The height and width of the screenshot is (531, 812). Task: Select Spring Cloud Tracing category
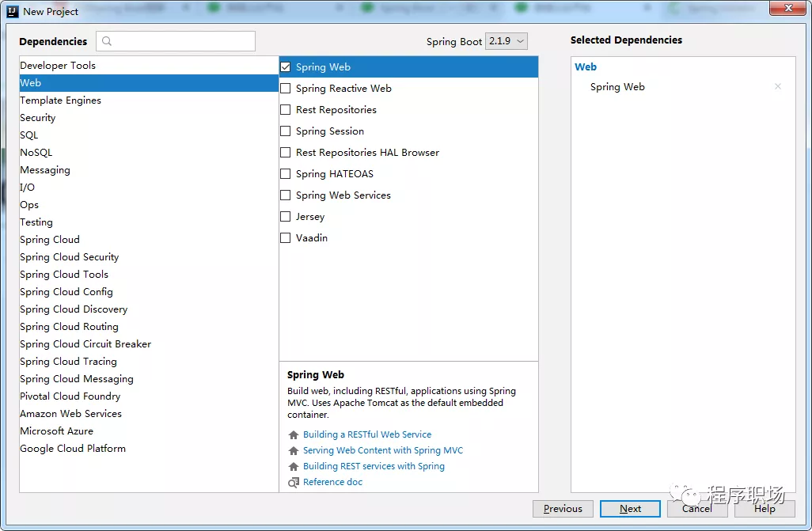point(149,362)
